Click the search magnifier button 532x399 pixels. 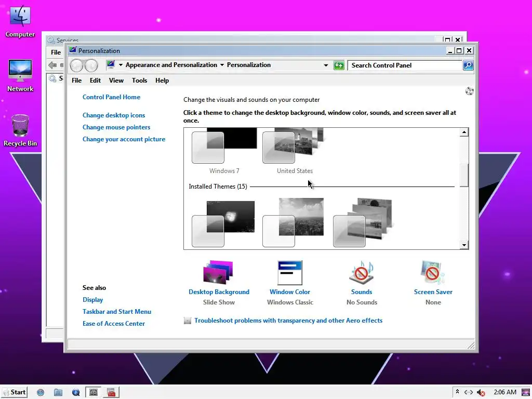468,65
